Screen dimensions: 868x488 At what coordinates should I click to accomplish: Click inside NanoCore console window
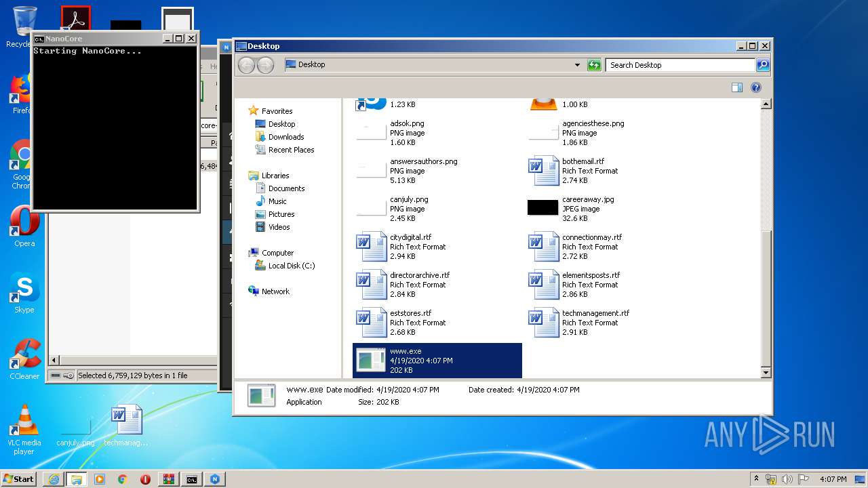(115, 127)
